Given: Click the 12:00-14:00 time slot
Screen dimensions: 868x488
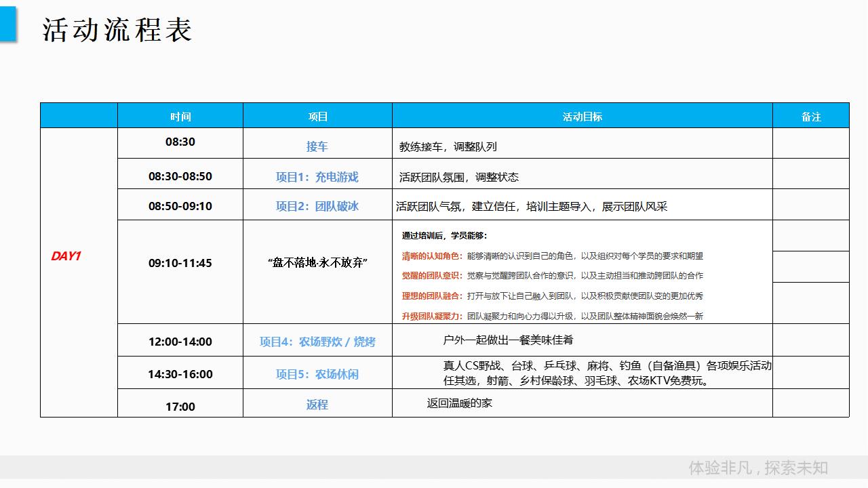Looking at the screenshot, I should [x=180, y=342].
